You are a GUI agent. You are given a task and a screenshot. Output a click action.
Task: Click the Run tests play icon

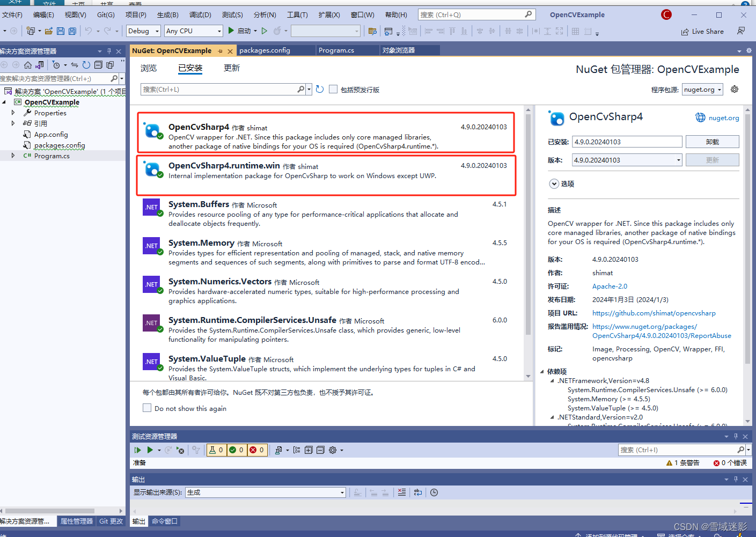point(150,450)
